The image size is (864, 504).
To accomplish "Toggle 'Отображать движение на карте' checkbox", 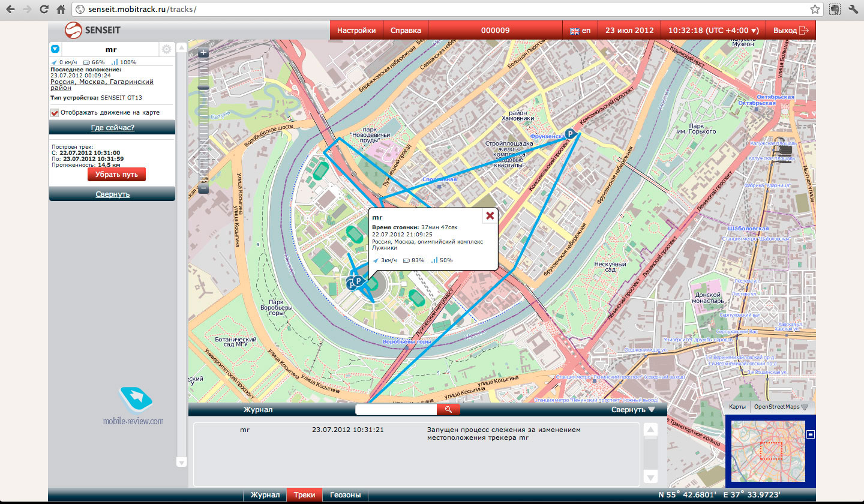I will 55,112.
